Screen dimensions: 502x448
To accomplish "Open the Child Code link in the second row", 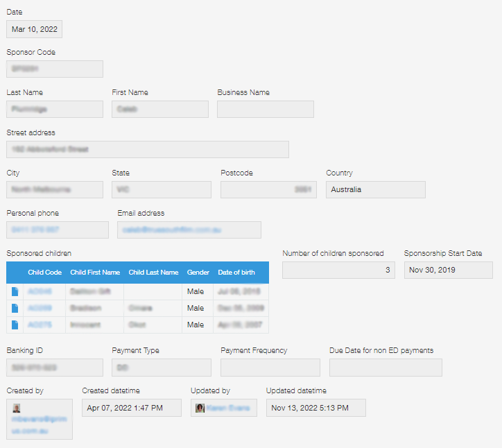I will pos(40,308).
